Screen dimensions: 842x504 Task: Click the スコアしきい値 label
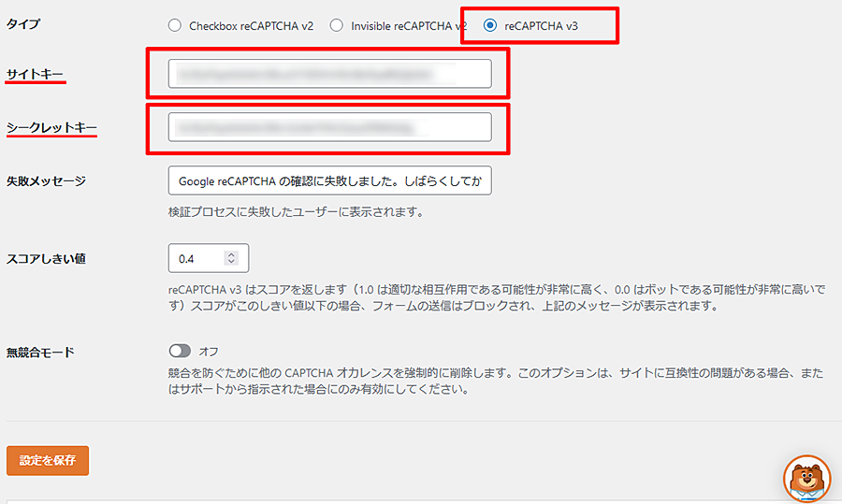46,259
